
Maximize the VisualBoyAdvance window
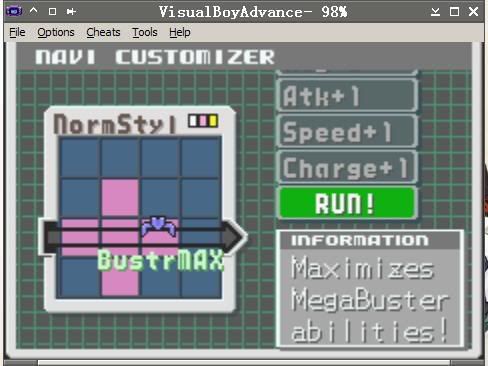pyautogui.click(x=454, y=12)
